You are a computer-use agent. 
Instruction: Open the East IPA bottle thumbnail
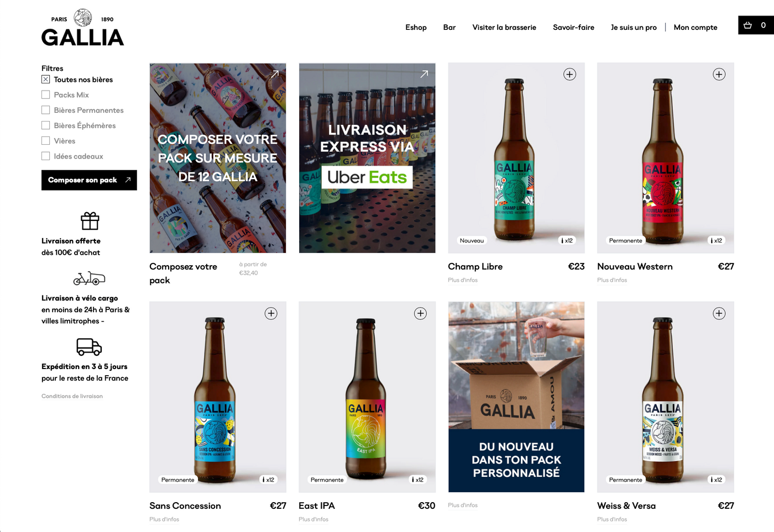point(367,397)
